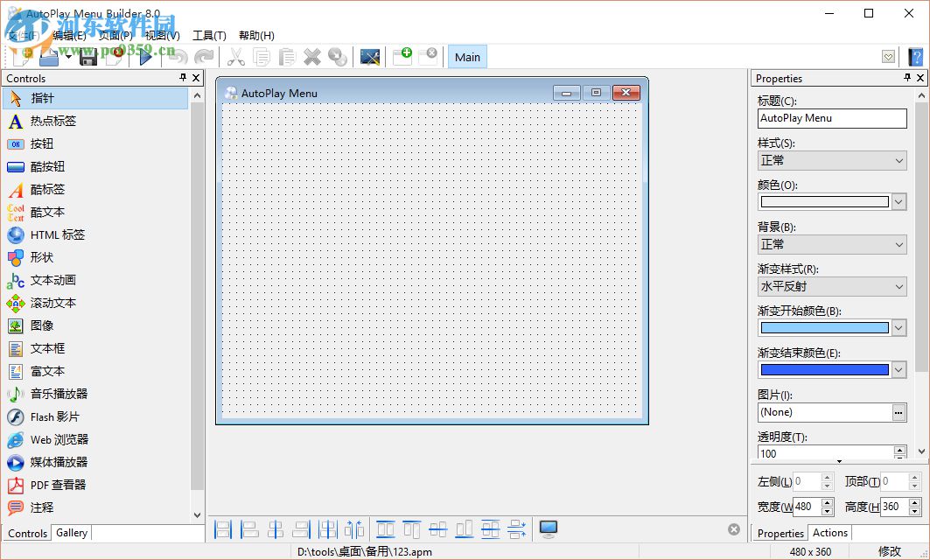Select the 按钮 control in the Controls panel
Image resolution: width=930 pixels, height=560 pixels.
[x=45, y=143]
